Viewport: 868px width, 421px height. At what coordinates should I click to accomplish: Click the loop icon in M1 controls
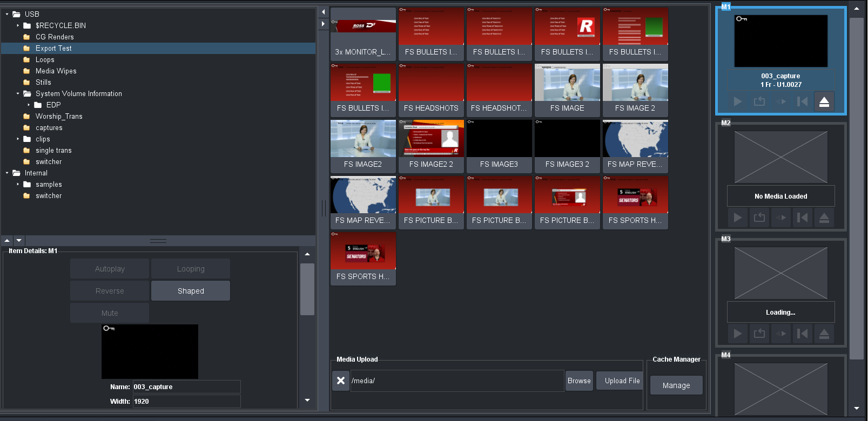point(759,101)
